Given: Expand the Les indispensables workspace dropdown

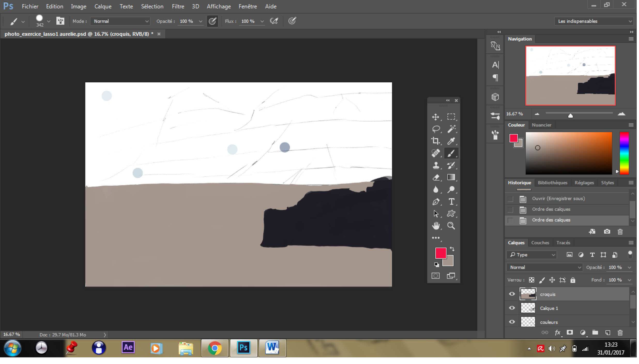Looking at the screenshot, I should 594,21.
